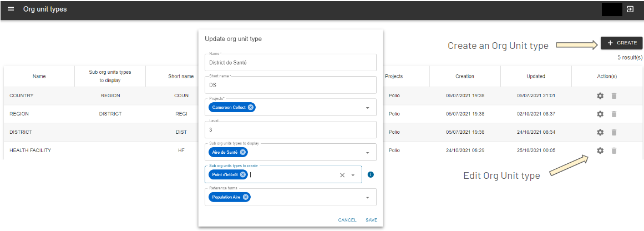
Task: Click the CREATE button
Action: [621, 43]
